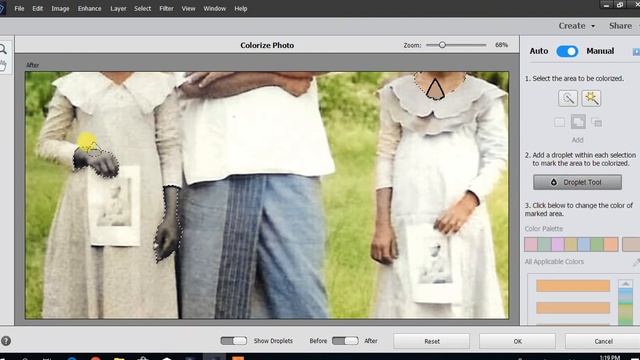Click the selected dark hand on the photo
The width and height of the screenshot is (640, 360).
96,162
